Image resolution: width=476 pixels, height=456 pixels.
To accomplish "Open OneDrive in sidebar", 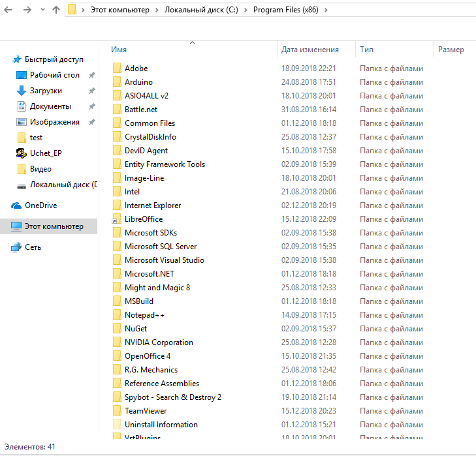I will click(x=40, y=205).
